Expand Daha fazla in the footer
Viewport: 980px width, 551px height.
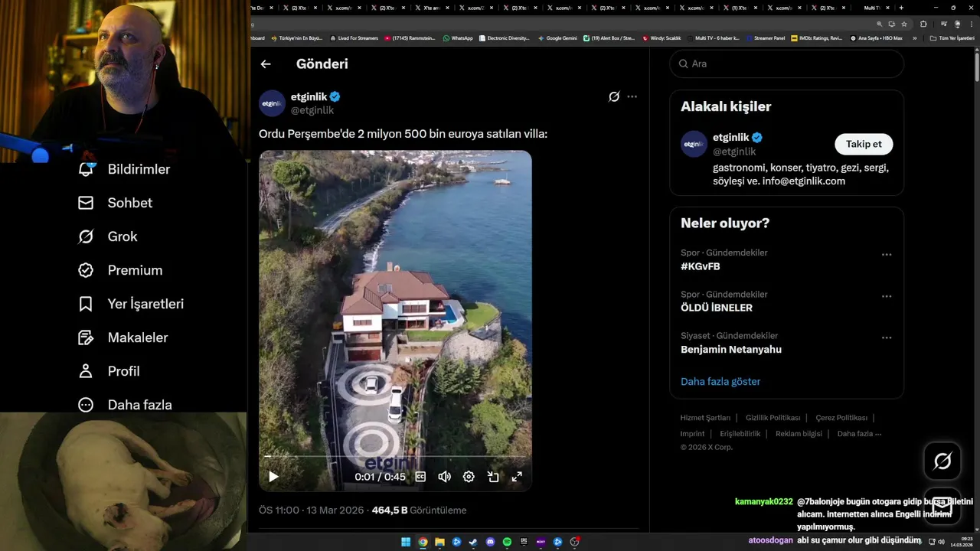(859, 433)
